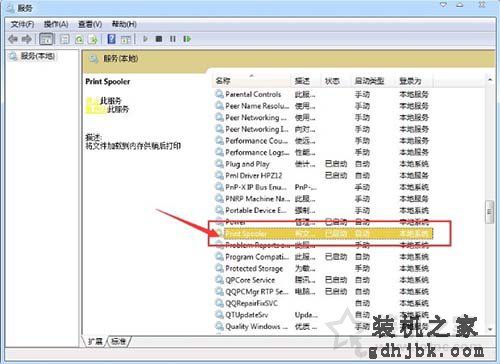Click the gear icon of Quality Windows
Image resolution: width=500 pixels, height=364 pixels.
(x=219, y=326)
